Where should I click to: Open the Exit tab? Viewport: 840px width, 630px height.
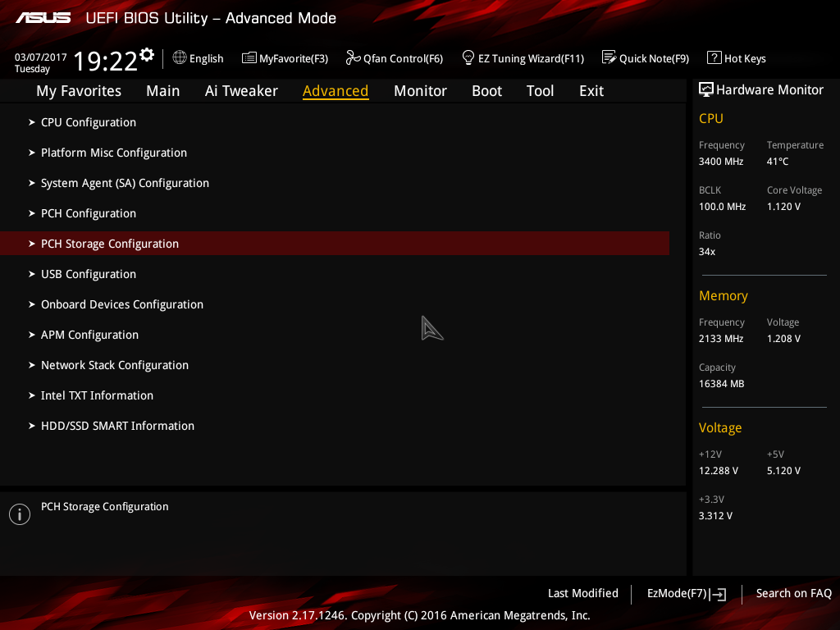[x=591, y=91]
